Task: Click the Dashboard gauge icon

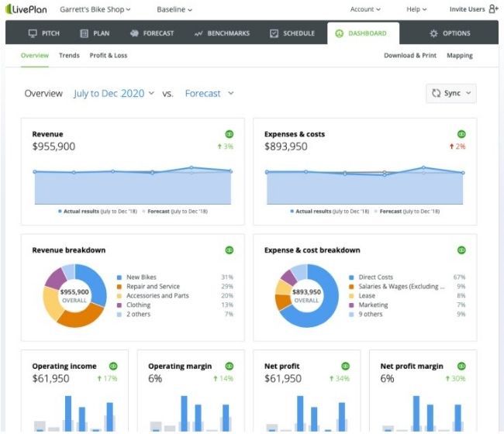Action: point(339,33)
